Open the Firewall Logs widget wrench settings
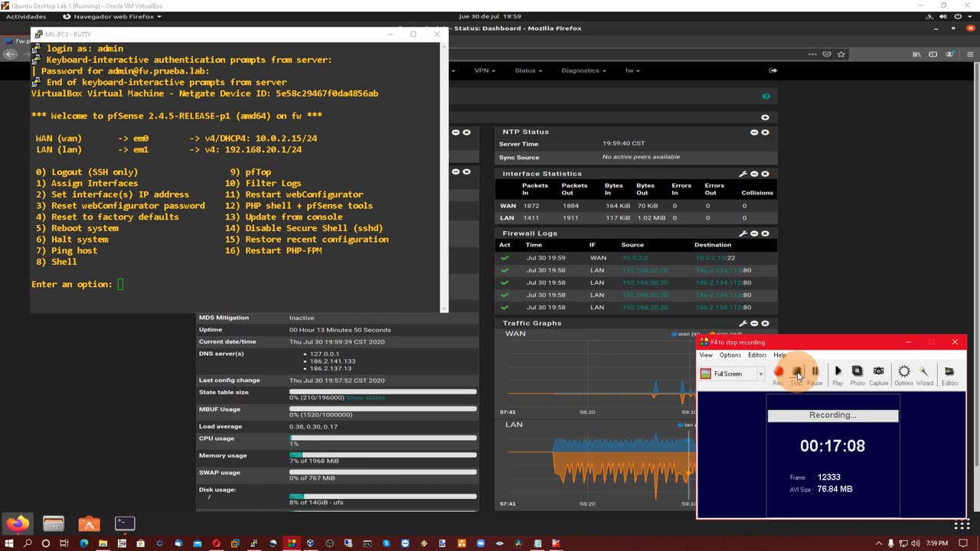 (743, 233)
